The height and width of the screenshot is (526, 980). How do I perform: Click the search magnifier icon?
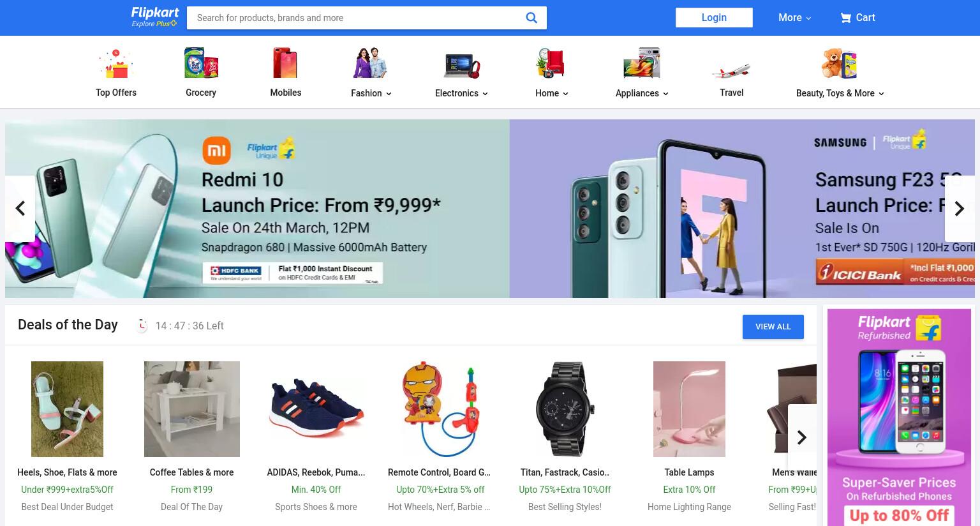point(531,18)
